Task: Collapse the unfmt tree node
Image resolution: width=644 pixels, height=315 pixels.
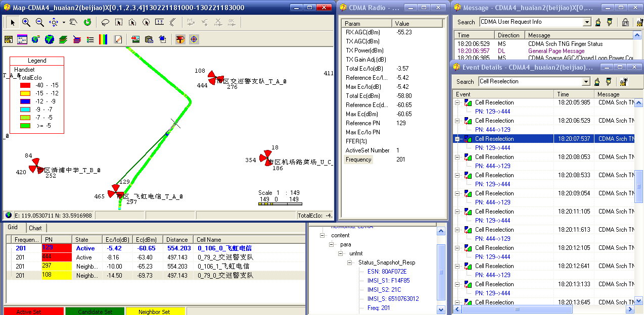Action: click(341, 253)
